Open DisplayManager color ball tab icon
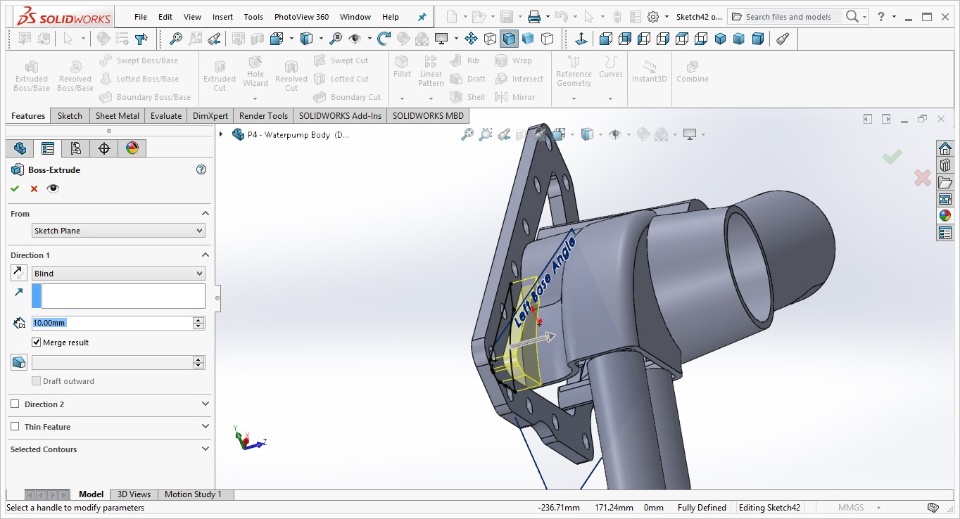 (x=132, y=148)
